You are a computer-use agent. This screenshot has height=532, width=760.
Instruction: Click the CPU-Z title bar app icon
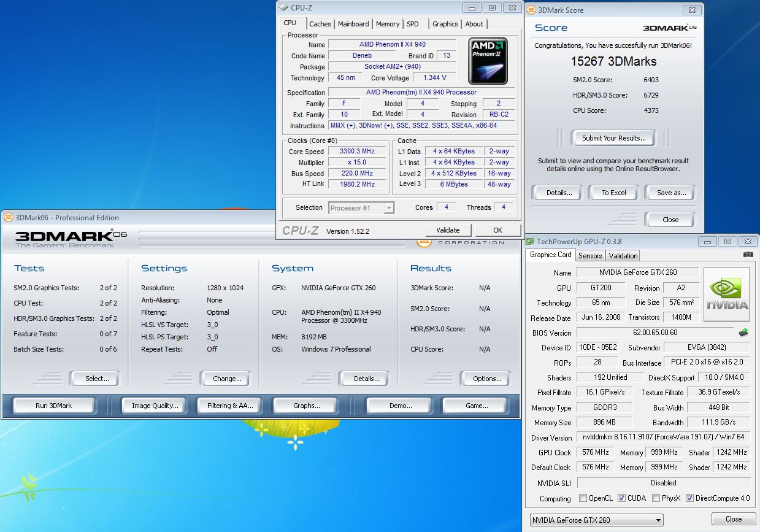point(283,8)
